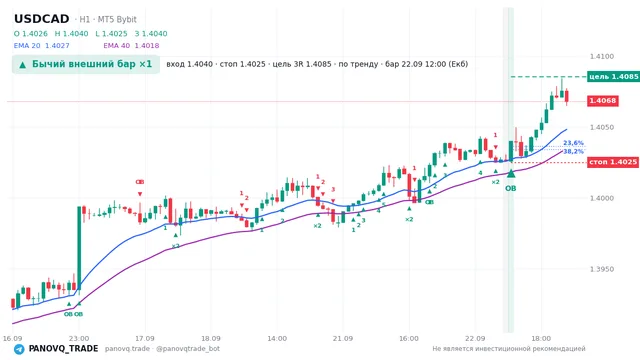Click the red OB marker above 17.09
This screenshot has height=360, width=640.
pyautogui.click(x=140, y=182)
